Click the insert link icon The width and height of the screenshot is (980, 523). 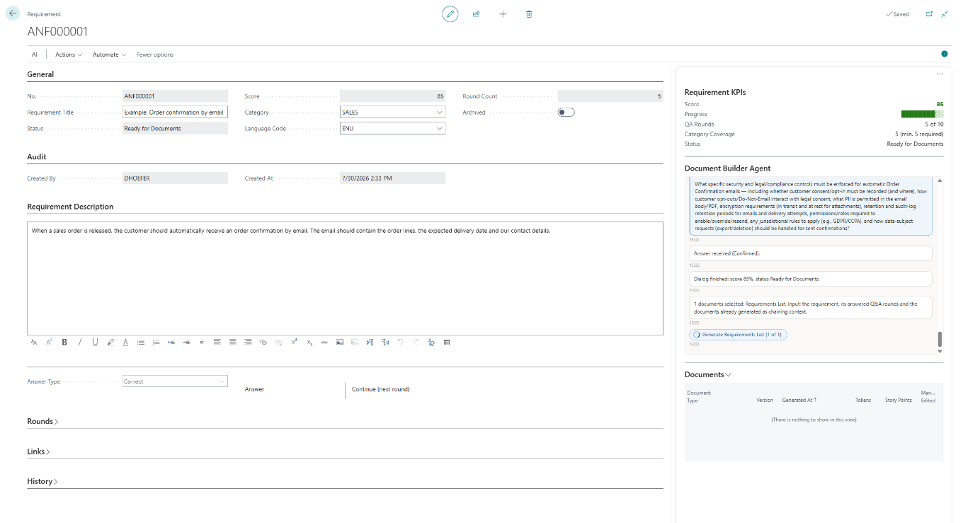263,343
